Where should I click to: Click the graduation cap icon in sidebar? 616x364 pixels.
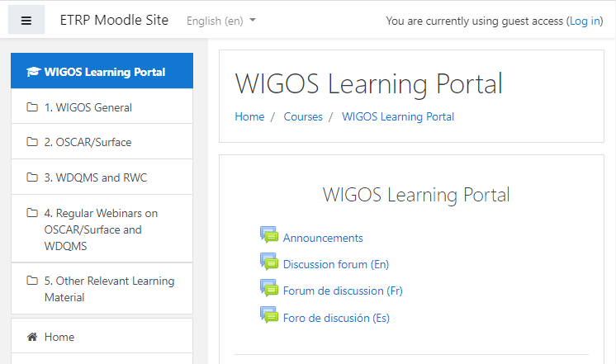(x=33, y=72)
